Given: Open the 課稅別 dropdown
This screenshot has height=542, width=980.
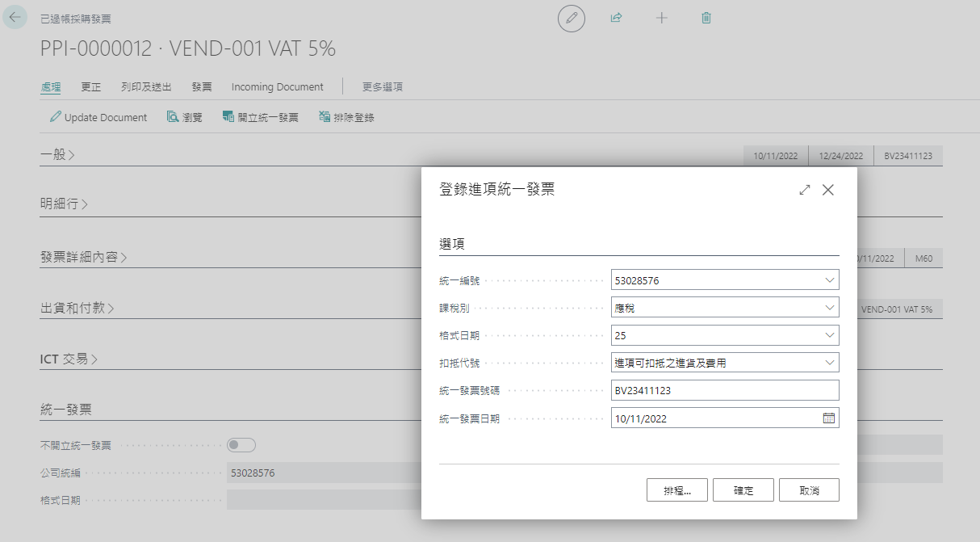Looking at the screenshot, I should (829, 308).
